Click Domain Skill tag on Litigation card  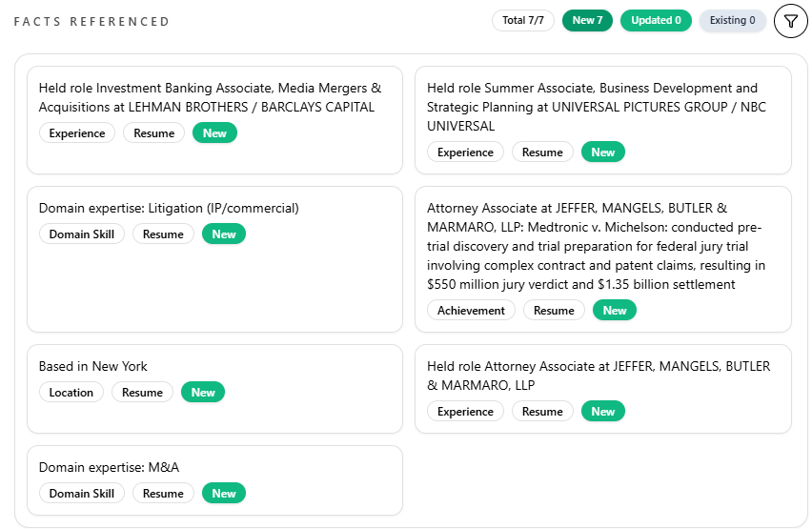(x=82, y=234)
